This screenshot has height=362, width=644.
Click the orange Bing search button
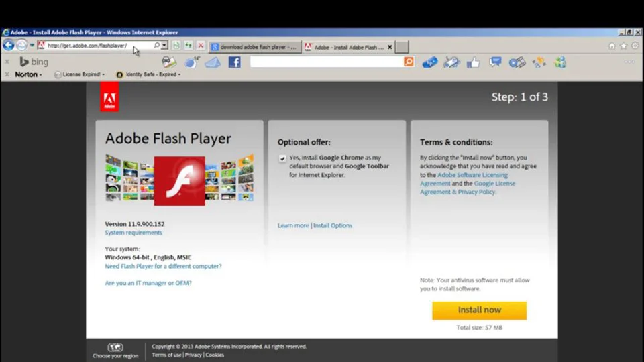coord(409,62)
